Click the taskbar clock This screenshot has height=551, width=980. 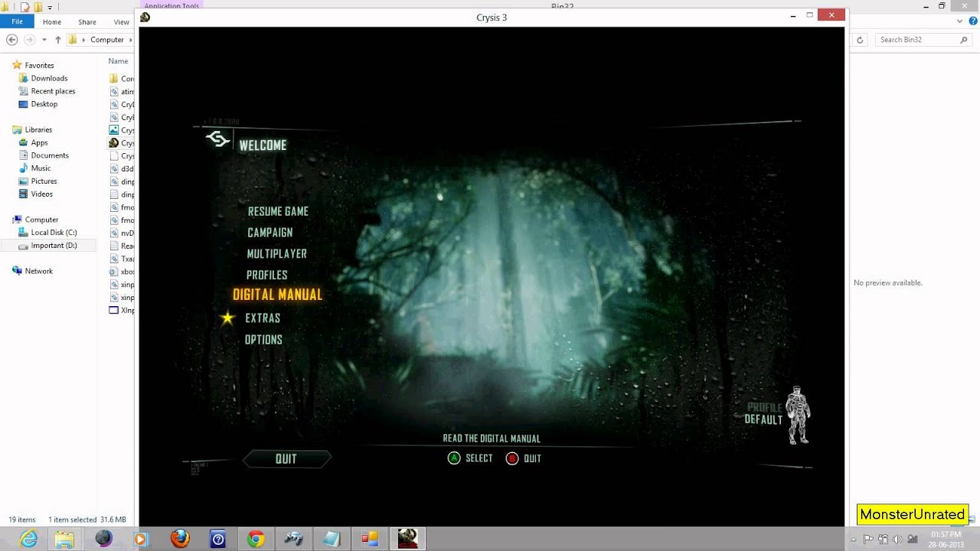coord(946,539)
